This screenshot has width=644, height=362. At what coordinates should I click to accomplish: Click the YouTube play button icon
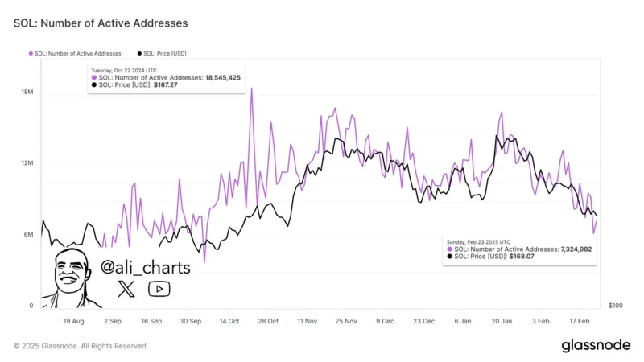(x=159, y=289)
